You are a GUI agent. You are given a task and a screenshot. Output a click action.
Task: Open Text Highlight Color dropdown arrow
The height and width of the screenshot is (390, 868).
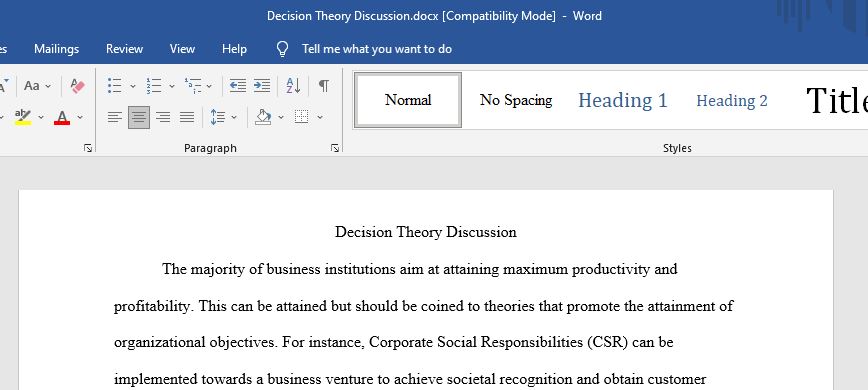tap(40, 117)
